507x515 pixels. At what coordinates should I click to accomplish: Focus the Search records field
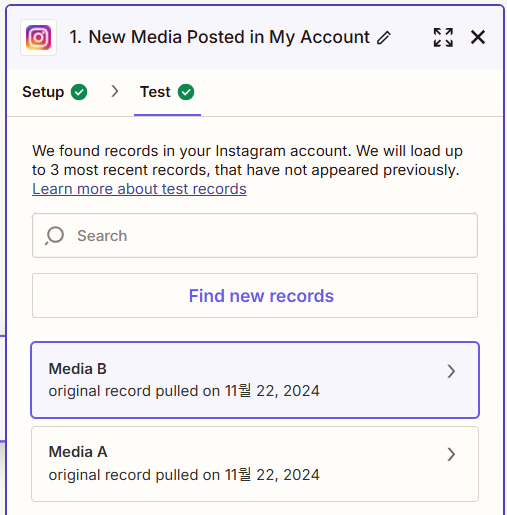click(x=255, y=236)
